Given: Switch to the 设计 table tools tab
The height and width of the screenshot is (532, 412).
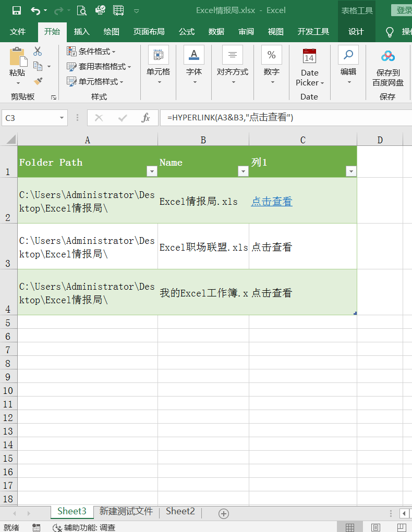Looking at the screenshot, I should pyautogui.click(x=356, y=32).
